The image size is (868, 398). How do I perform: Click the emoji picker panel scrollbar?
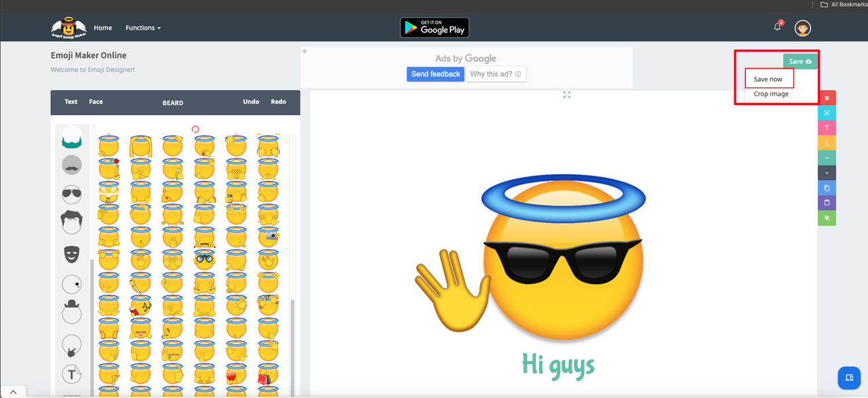tap(293, 346)
